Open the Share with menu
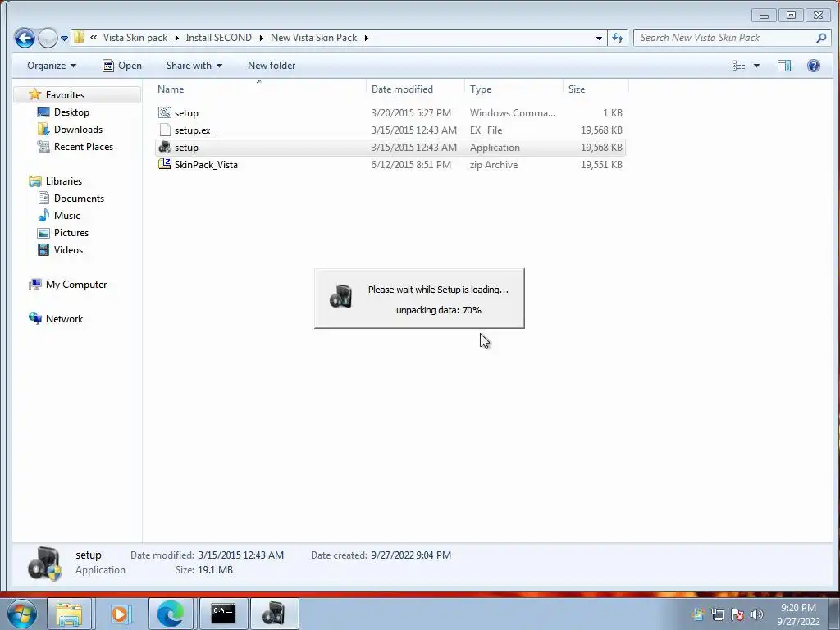This screenshot has height=630, width=840. point(194,66)
